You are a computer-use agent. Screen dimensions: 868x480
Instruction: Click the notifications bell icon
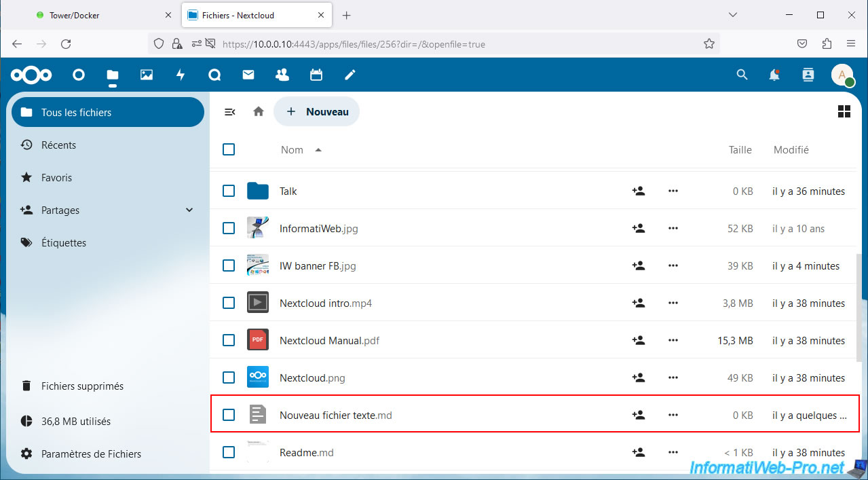pyautogui.click(x=774, y=75)
